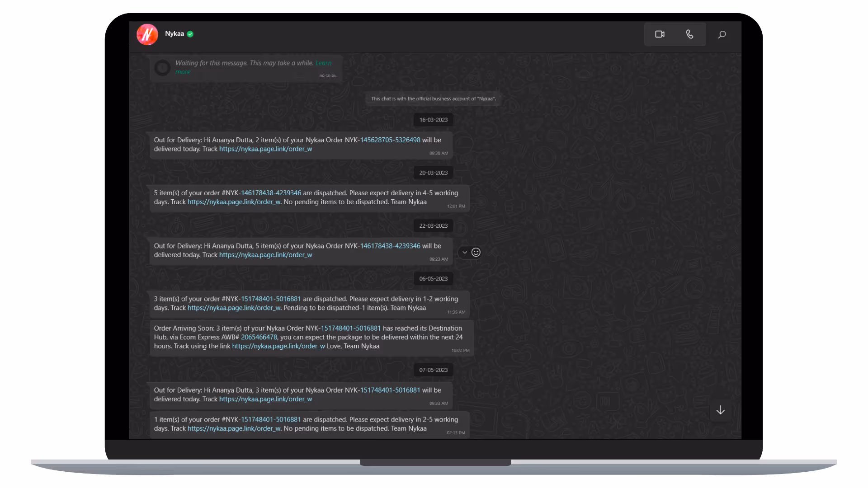Open tracking link in the 16-03-2023 message
The height and width of the screenshot is (488, 868).
click(x=265, y=149)
